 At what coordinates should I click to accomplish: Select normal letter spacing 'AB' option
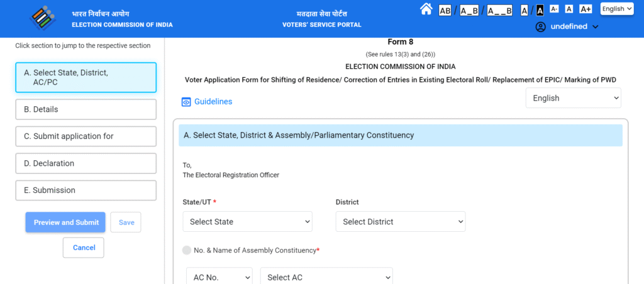tap(445, 10)
